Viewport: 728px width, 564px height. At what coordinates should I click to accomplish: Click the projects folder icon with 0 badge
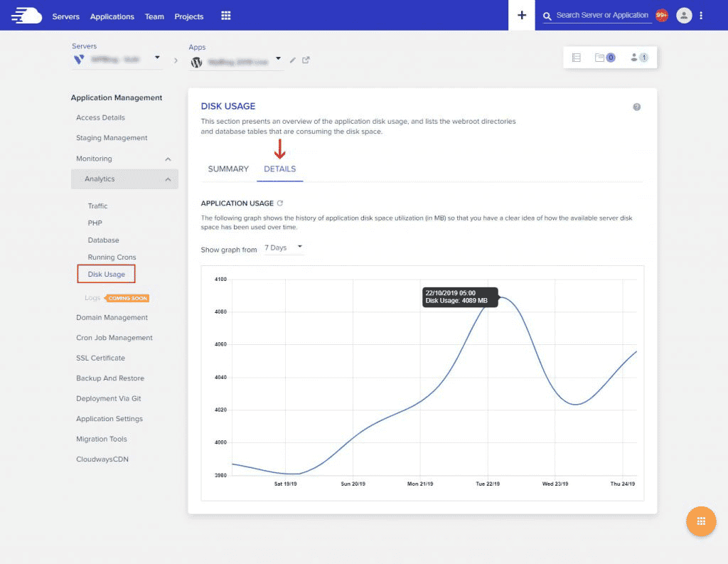click(604, 58)
